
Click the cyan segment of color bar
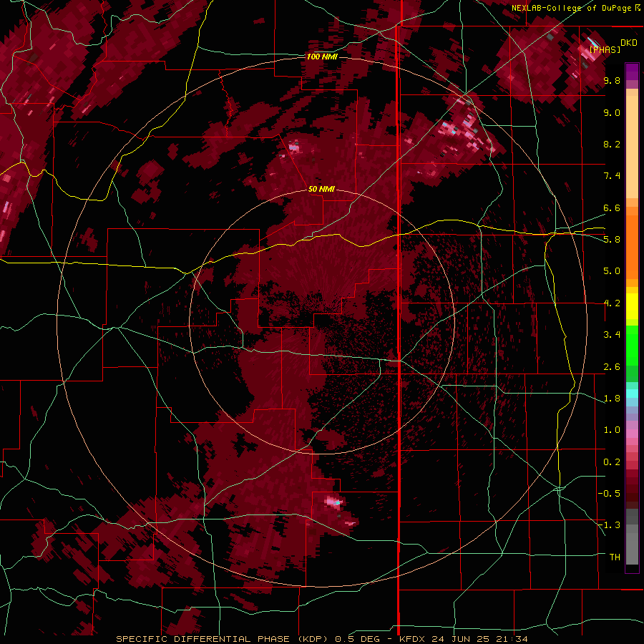[632, 394]
